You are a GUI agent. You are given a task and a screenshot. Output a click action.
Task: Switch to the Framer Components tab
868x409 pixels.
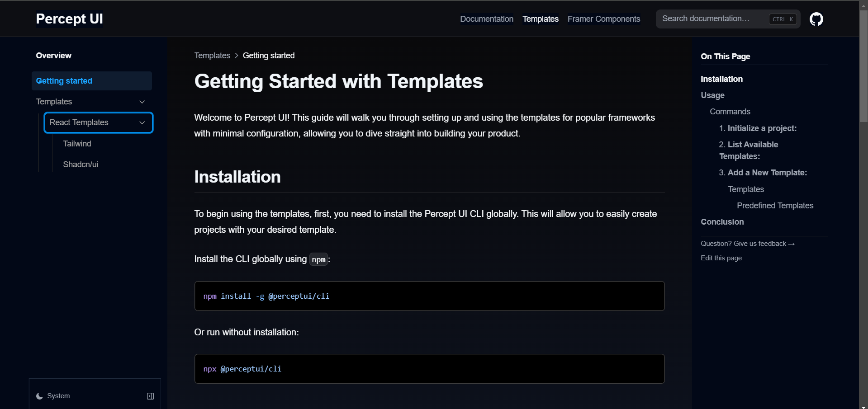(x=603, y=19)
